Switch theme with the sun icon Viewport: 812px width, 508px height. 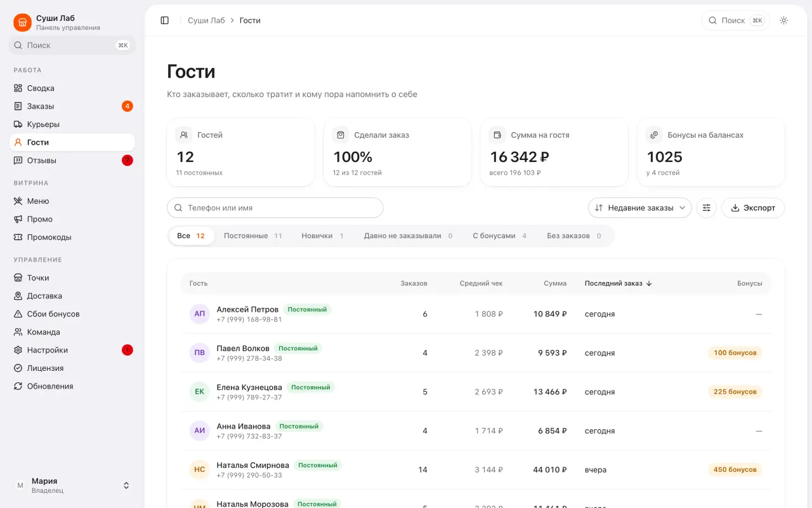point(784,20)
